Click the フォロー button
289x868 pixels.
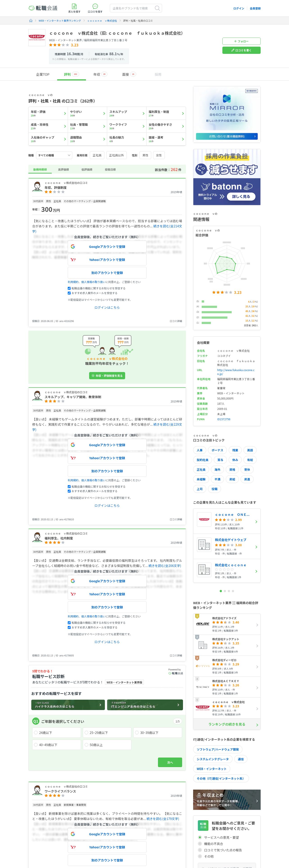tap(241, 41)
